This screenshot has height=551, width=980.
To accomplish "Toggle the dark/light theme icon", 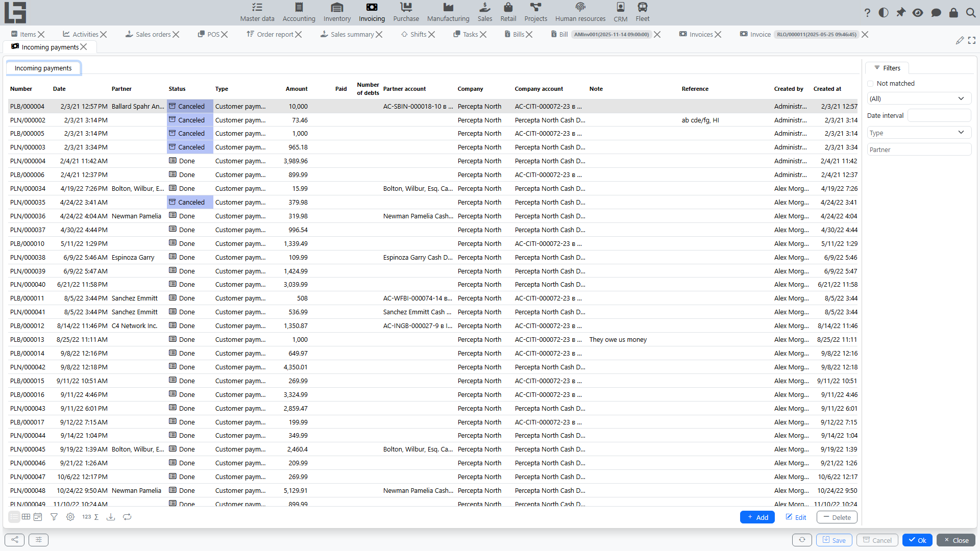I will pos(884,13).
